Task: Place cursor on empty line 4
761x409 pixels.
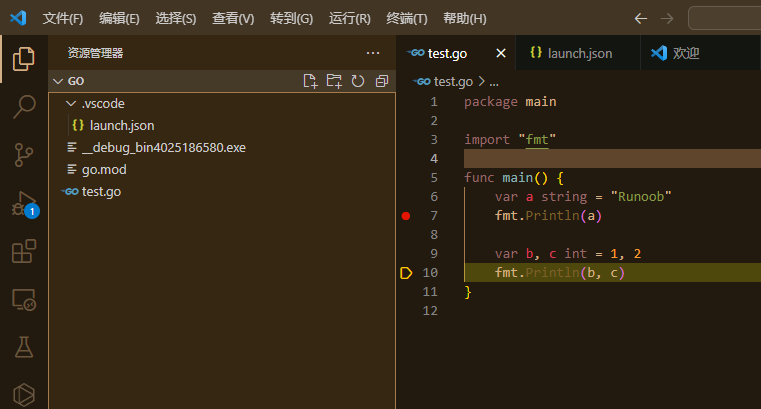Action: pyautogui.click(x=612, y=159)
